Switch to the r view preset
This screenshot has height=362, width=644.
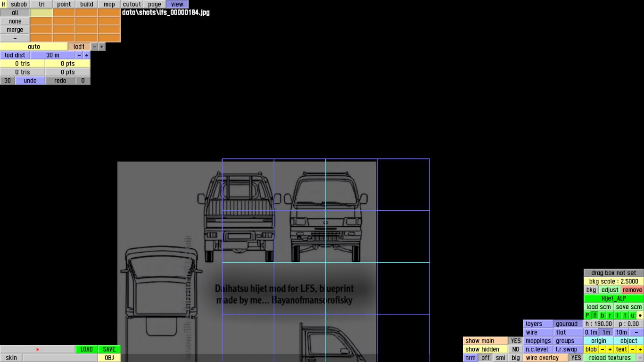click(610, 315)
